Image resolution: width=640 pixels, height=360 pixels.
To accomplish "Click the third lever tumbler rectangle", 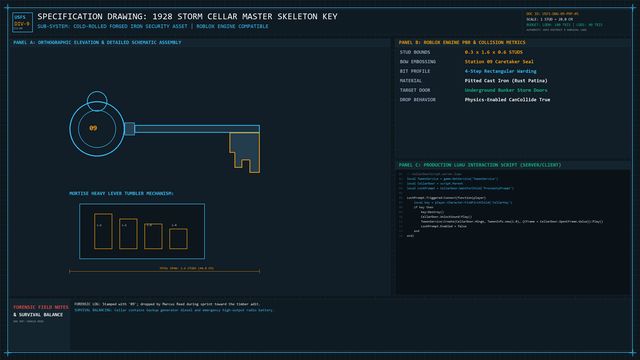I will (153, 236).
